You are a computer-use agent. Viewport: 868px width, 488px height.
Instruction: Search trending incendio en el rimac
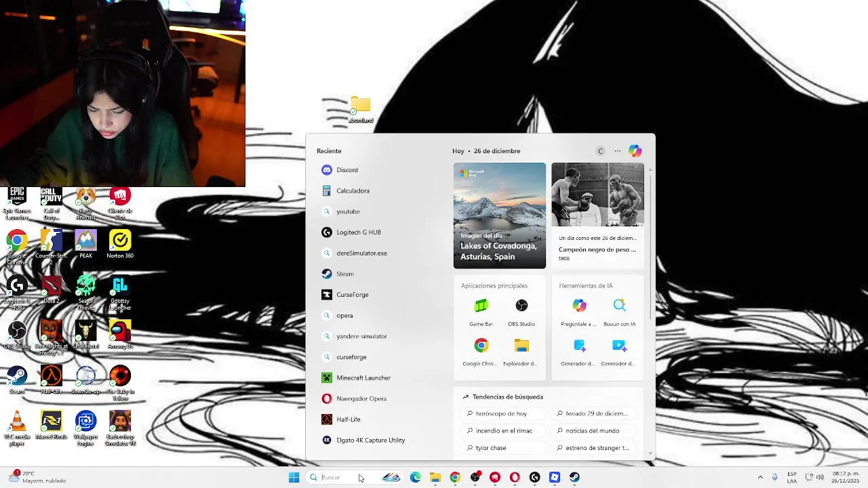point(504,430)
